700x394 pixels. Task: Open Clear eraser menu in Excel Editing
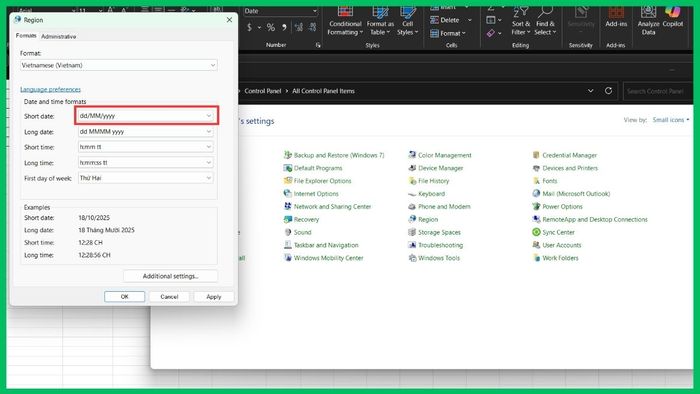click(x=494, y=33)
